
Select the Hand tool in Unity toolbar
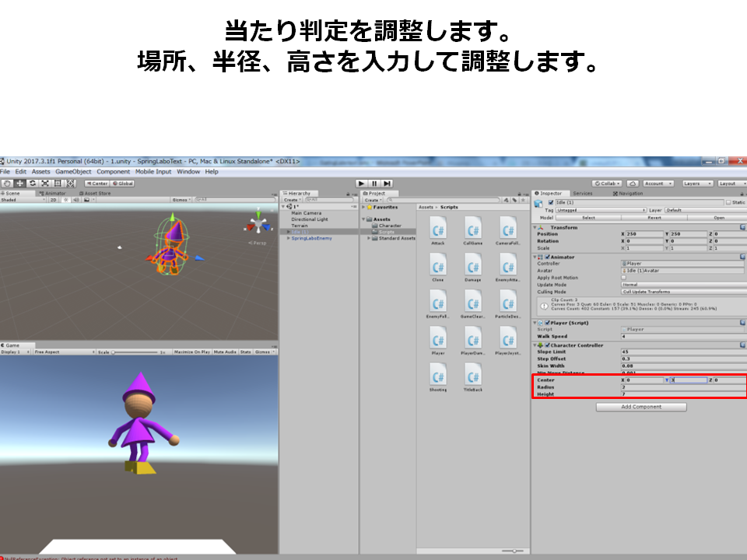point(7,184)
